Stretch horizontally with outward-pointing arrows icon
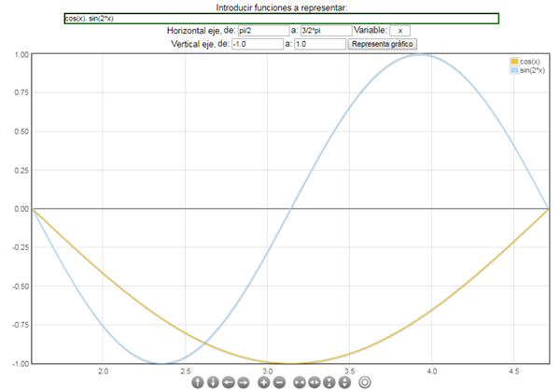 point(315,383)
